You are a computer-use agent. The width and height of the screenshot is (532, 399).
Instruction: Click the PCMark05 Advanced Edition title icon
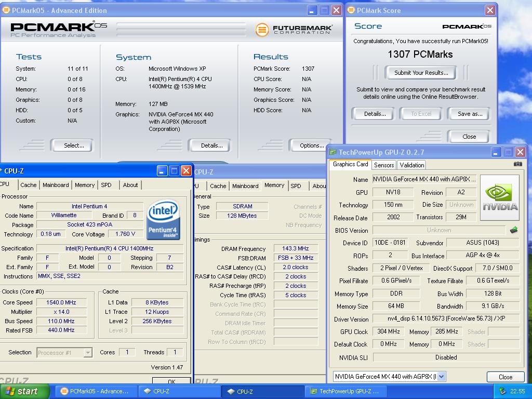[6, 10]
